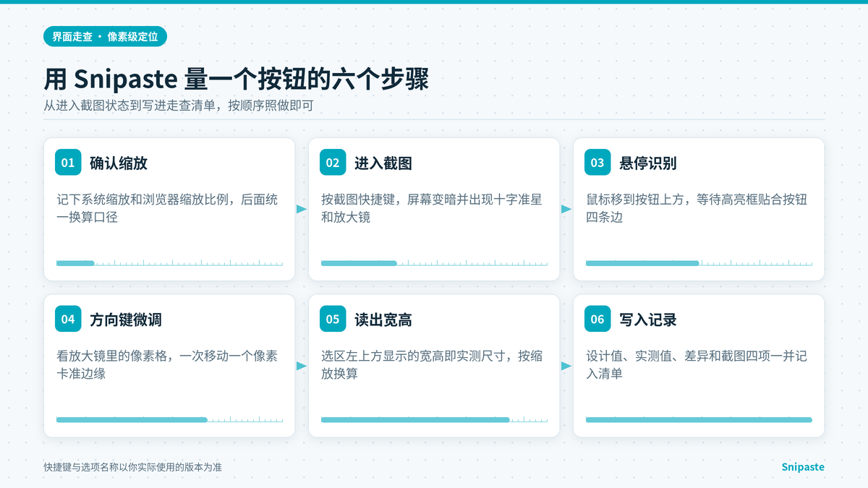Select the step badge 01
Screen dimensions: 868x488
click(x=68, y=163)
